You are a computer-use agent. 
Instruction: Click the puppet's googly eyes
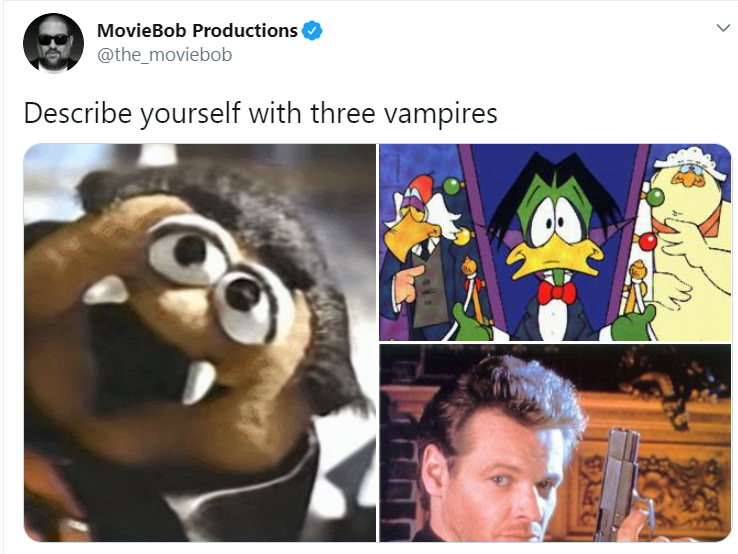pyautogui.click(x=218, y=278)
